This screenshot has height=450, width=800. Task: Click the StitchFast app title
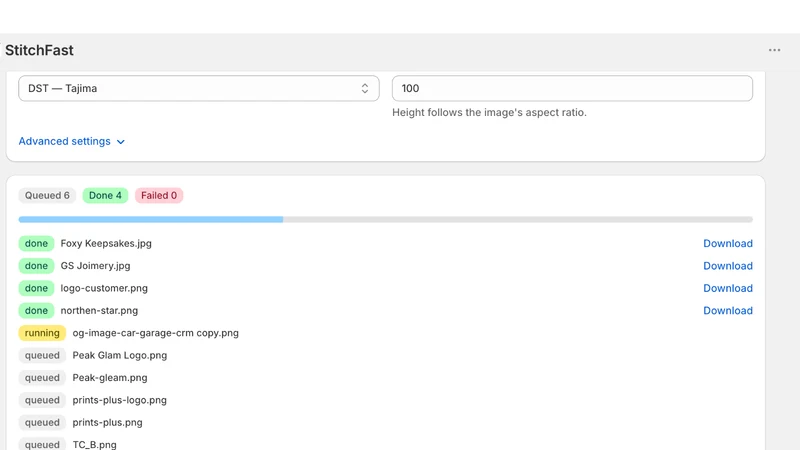(x=39, y=50)
